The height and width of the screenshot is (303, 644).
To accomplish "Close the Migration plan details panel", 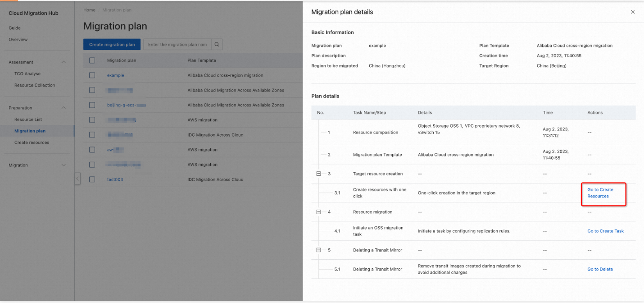I will pyautogui.click(x=633, y=12).
